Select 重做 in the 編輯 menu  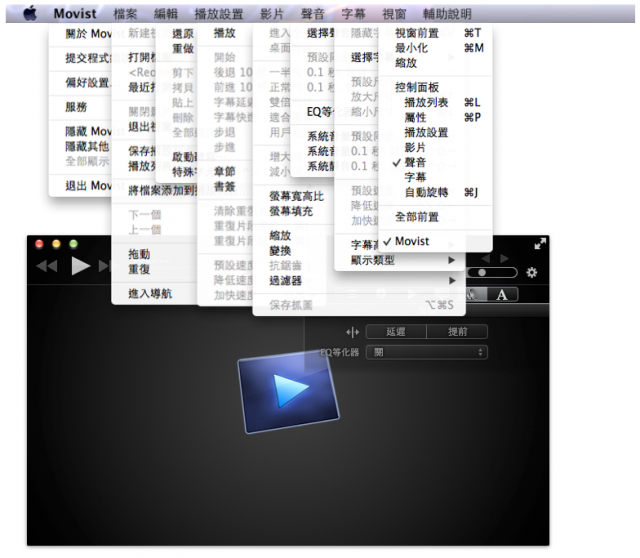tap(182, 49)
